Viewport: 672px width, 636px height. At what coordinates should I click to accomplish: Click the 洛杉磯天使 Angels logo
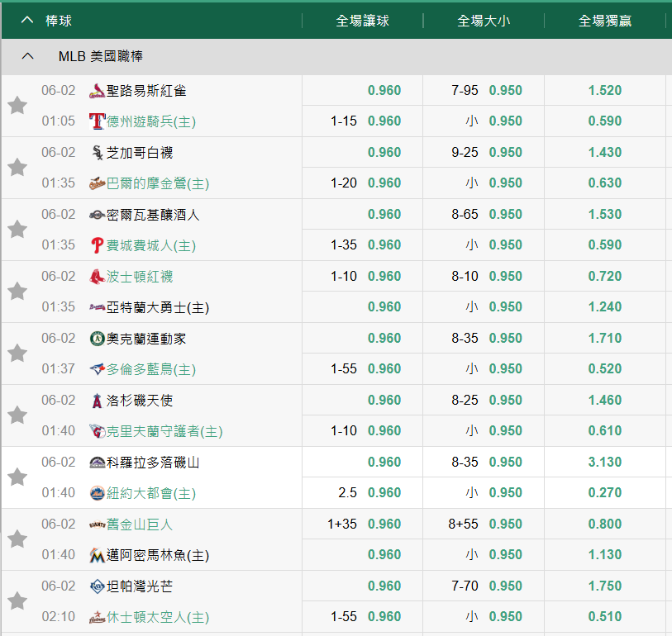pyautogui.click(x=98, y=401)
